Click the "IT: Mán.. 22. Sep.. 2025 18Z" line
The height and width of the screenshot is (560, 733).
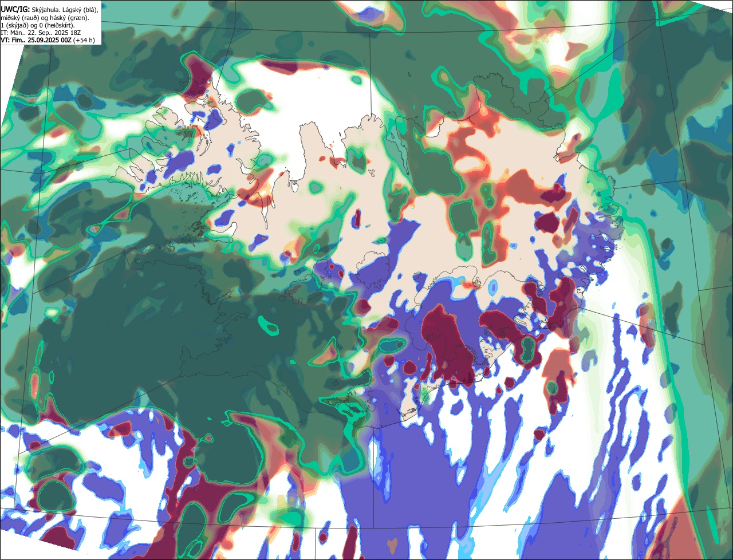coord(41,33)
